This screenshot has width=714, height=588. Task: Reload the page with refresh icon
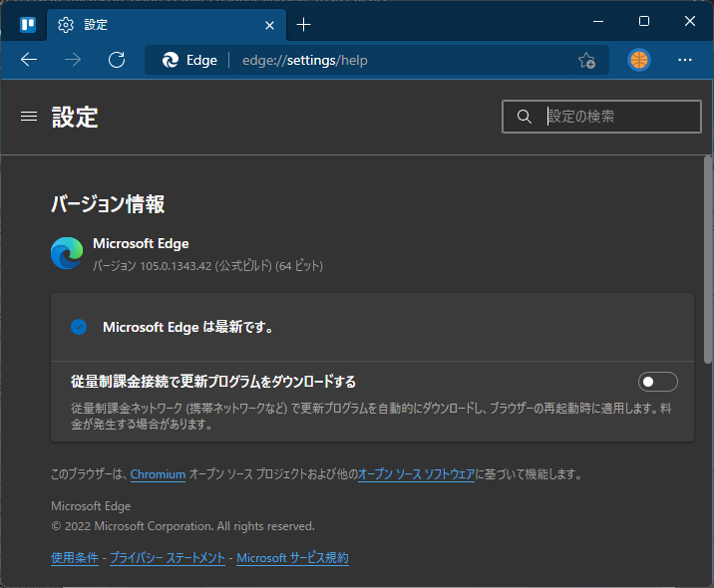click(117, 60)
